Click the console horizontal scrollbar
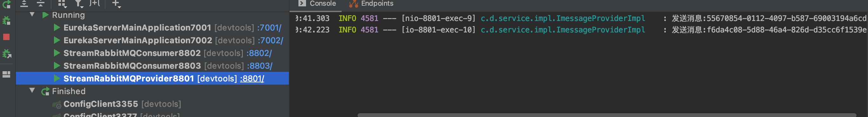Image resolution: width=868 pixels, height=117 pixels. click(606, 115)
